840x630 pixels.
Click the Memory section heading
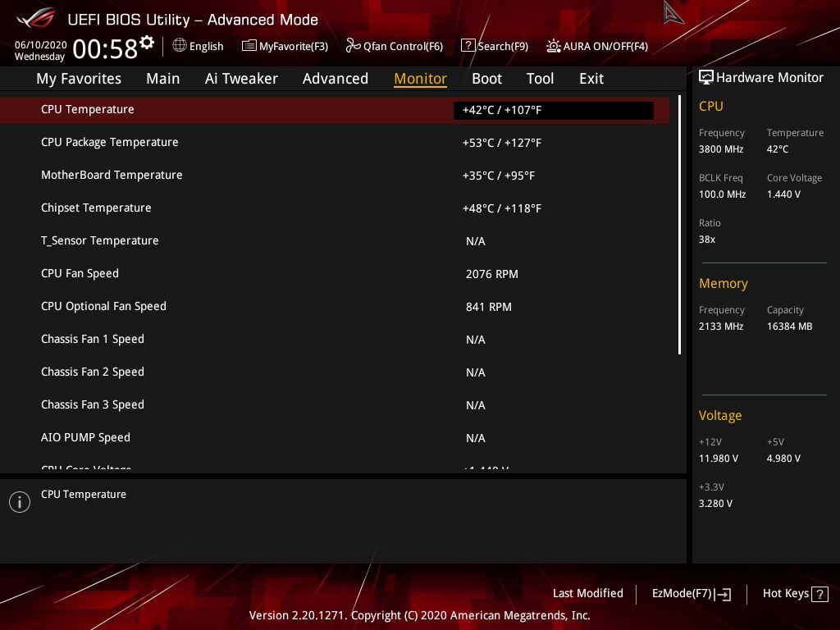point(724,283)
